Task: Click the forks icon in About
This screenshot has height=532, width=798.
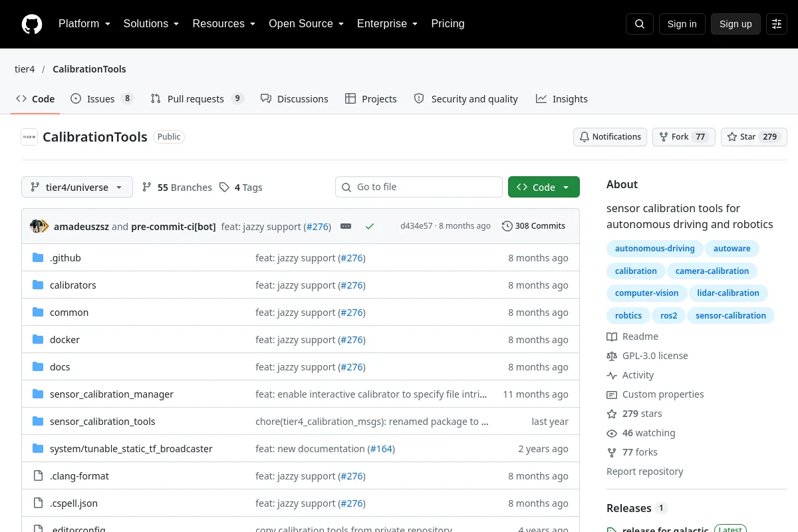Action: coord(612,452)
